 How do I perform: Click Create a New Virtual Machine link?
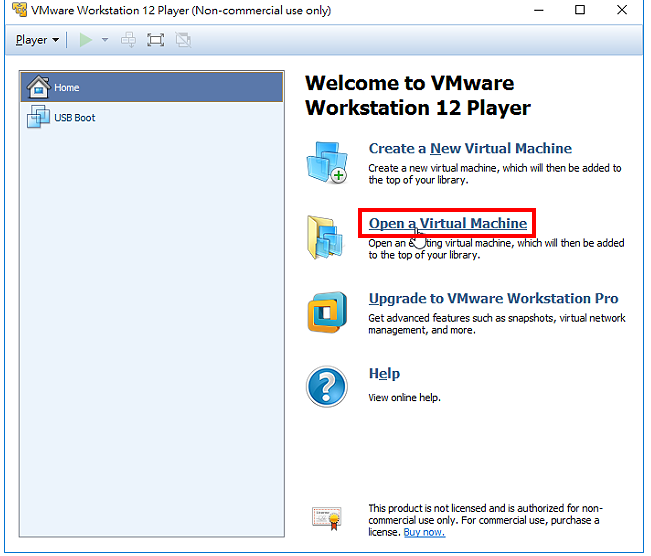[x=470, y=148]
